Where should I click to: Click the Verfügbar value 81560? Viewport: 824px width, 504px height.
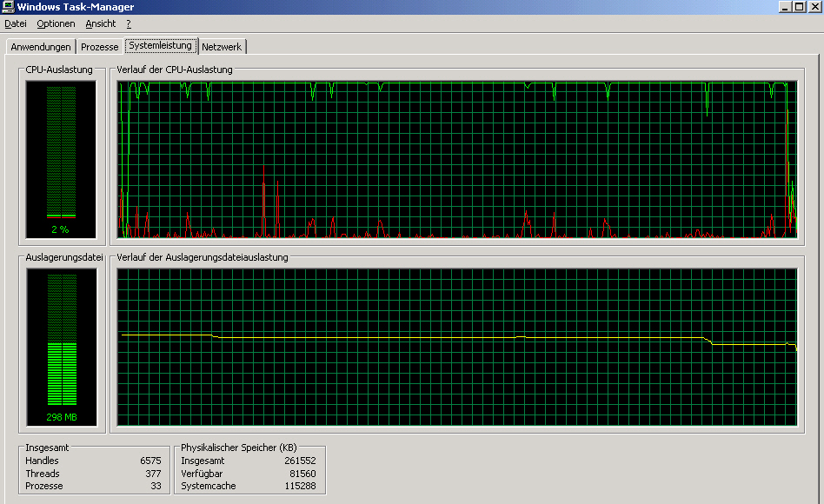(302, 474)
